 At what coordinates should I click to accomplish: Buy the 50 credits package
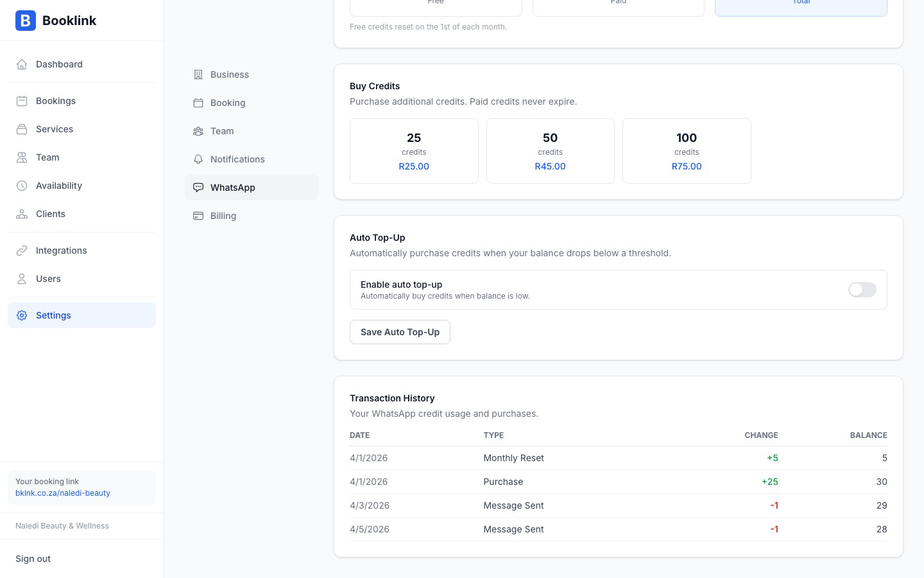(550, 151)
